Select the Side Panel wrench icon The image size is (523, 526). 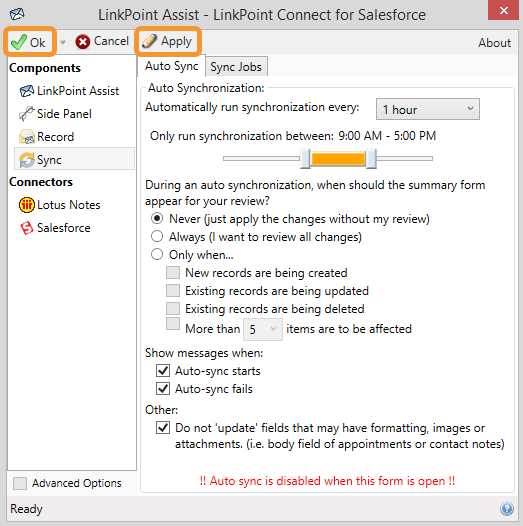coord(27,114)
